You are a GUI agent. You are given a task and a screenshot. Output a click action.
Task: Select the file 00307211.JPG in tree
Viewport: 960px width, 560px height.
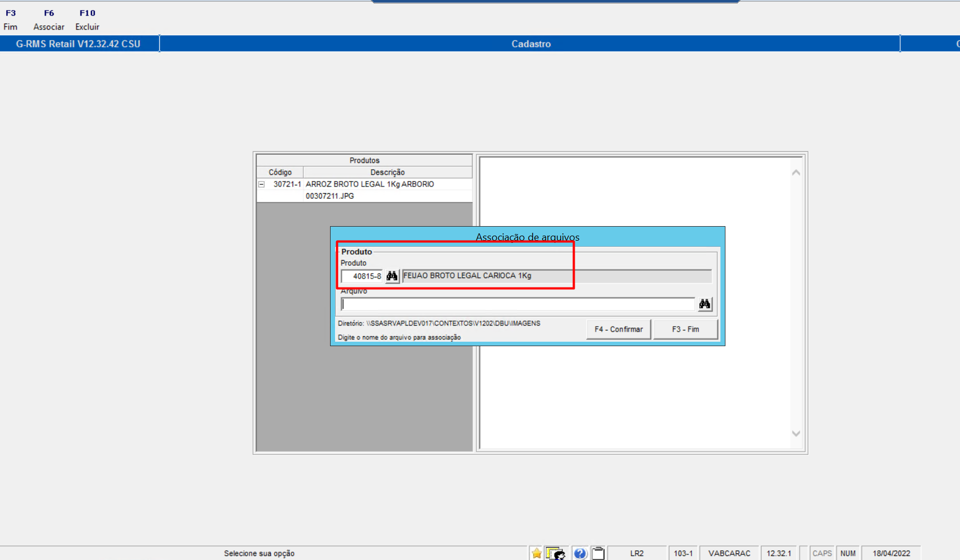(x=329, y=196)
